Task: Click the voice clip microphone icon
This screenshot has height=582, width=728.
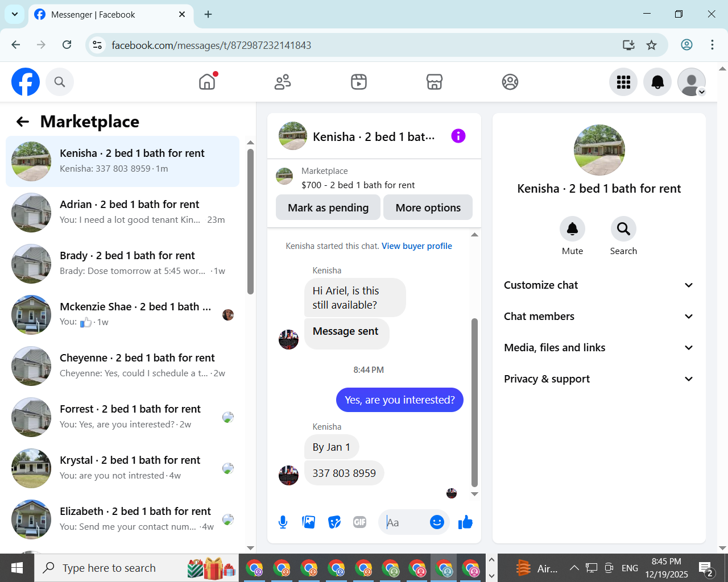Action: pos(283,522)
